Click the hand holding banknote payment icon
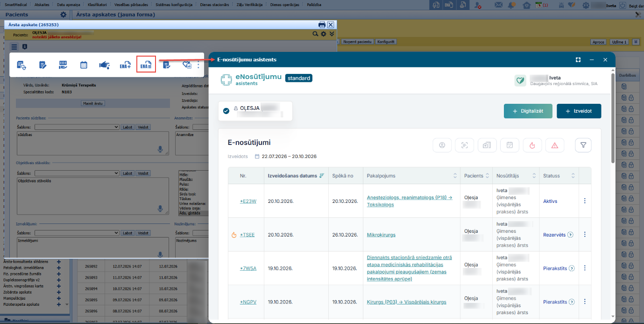The width and height of the screenshot is (644, 324). pyautogui.click(x=64, y=65)
